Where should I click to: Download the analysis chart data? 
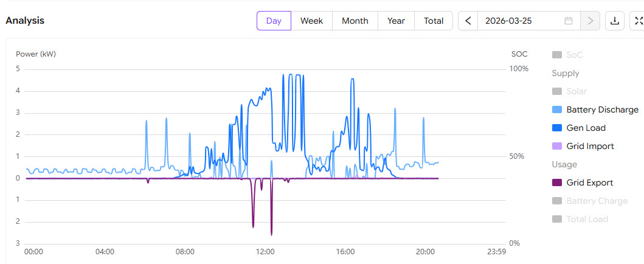point(615,21)
